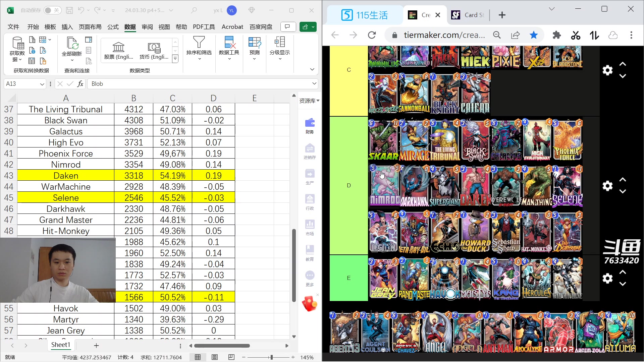Click the 更多 sidebar icon

tap(310, 279)
